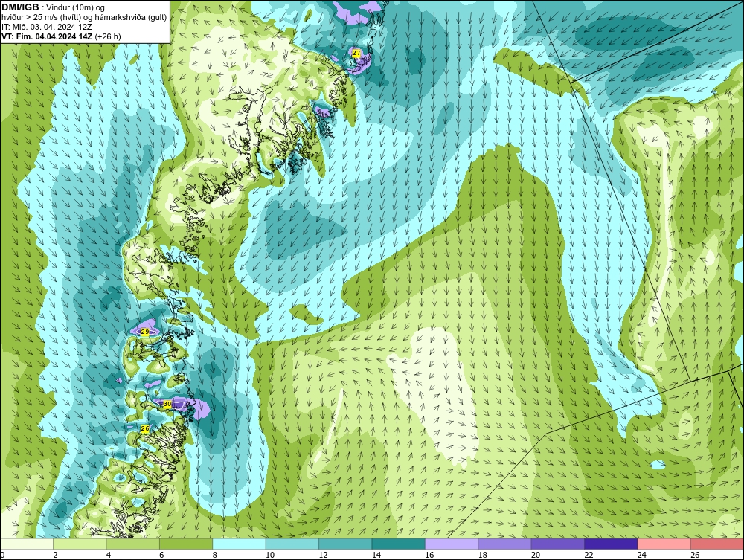Click the 8-10 m/s light cyan legend swatch
Screen dimensions: 744x560
coord(239,544)
